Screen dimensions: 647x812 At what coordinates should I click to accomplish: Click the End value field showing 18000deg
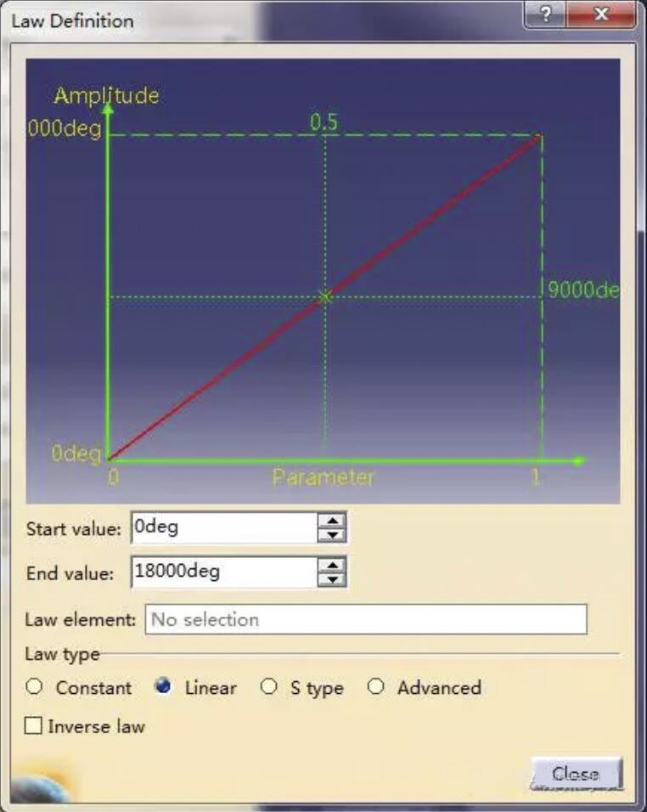tap(224, 572)
